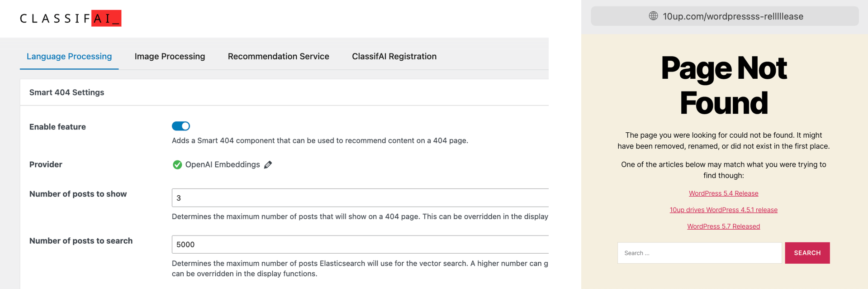Open the Image Processing tab
Viewport: 868px width, 289px height.
170,56
